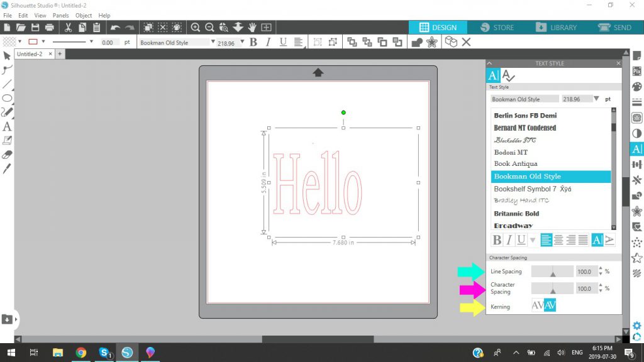Activate the Pan hand tool
Viewport: 644px width, 362px height.
click(x=252, y=28)
